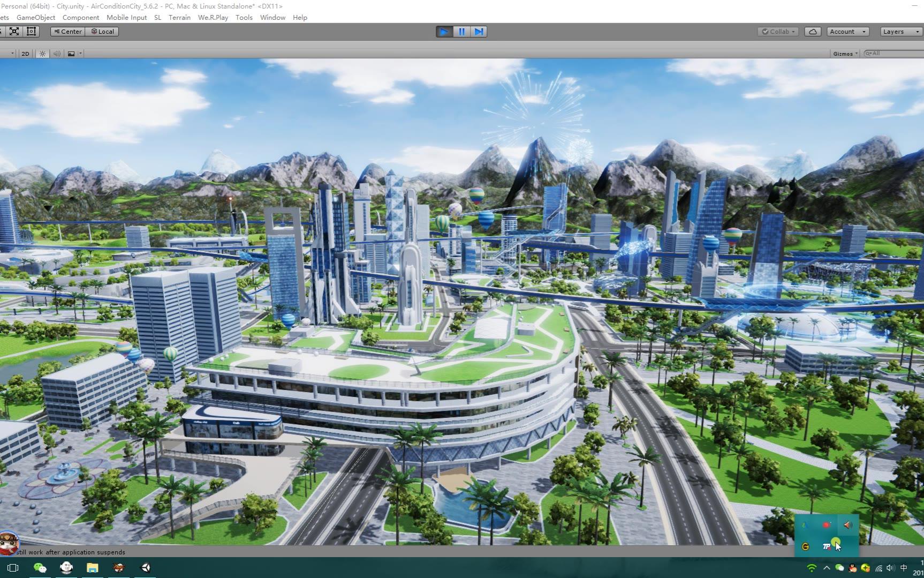
Task: Open the SL menu
Action: tap(157, 18)
